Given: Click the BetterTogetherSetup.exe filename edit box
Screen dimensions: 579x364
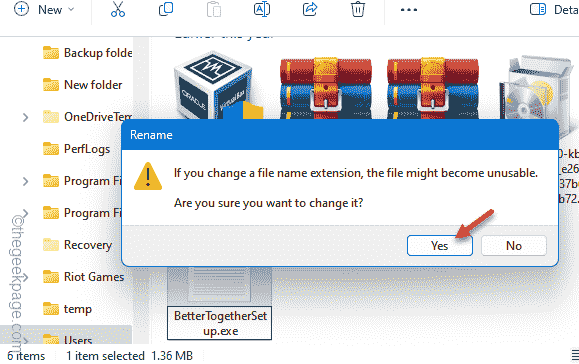Looking at the screenshot, I should [220, 323].
